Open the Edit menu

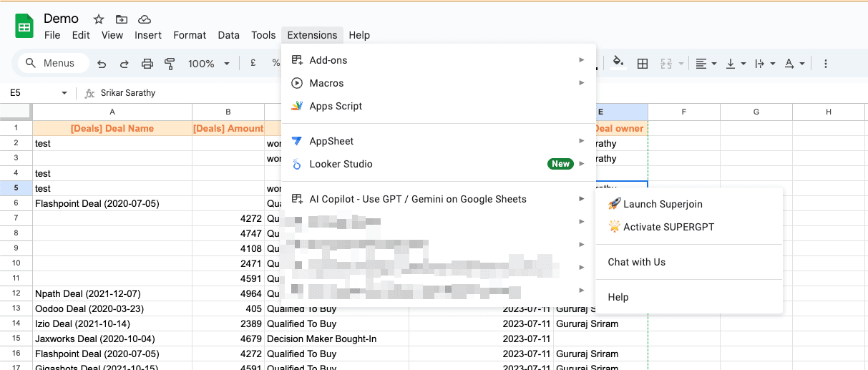(x=81, y=35)
